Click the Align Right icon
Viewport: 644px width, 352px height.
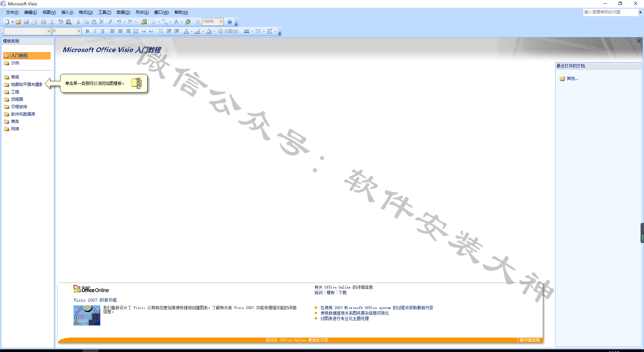point(128,31)
